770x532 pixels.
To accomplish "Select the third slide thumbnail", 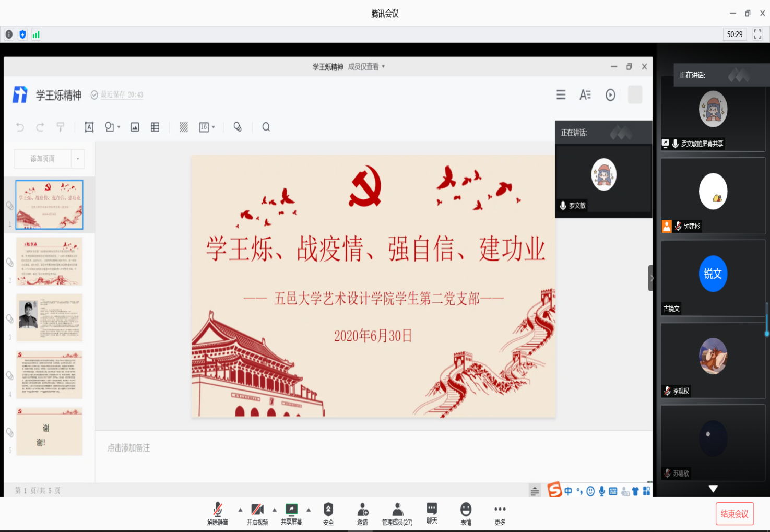I will coord(49,318).
